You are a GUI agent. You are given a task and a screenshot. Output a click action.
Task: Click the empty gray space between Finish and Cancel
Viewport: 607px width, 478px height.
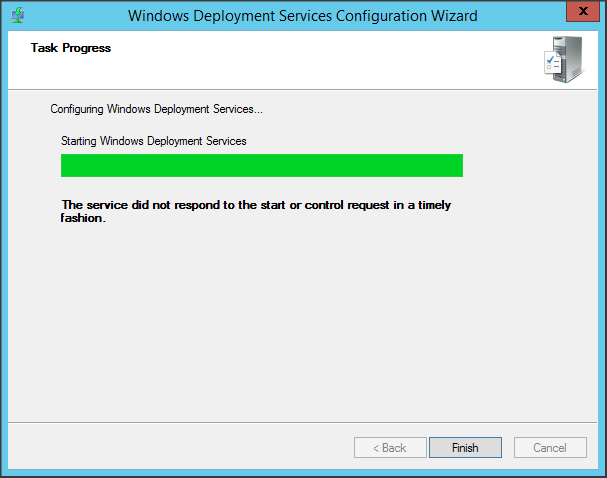coord(508,447)
